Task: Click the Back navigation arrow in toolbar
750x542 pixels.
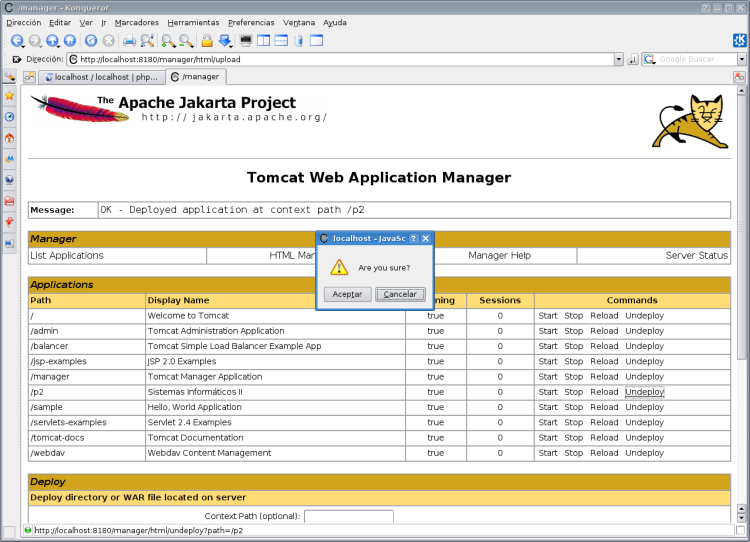Action: [x=17, y=41]
